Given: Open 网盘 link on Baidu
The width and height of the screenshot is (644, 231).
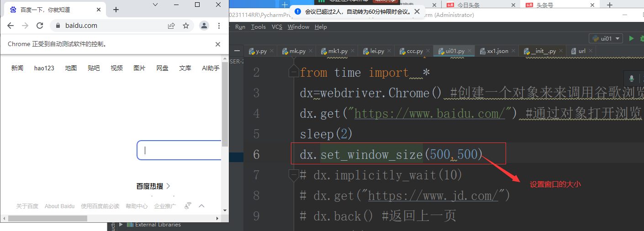Looking at the screenshot, I should (x=162, y=68).
